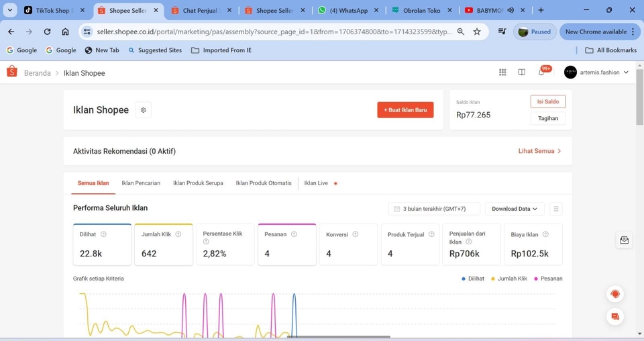Switch to the Iklan Pencarian tab
Image resolution: width=644 pixels, height=341 pixels.
point(141,183)
